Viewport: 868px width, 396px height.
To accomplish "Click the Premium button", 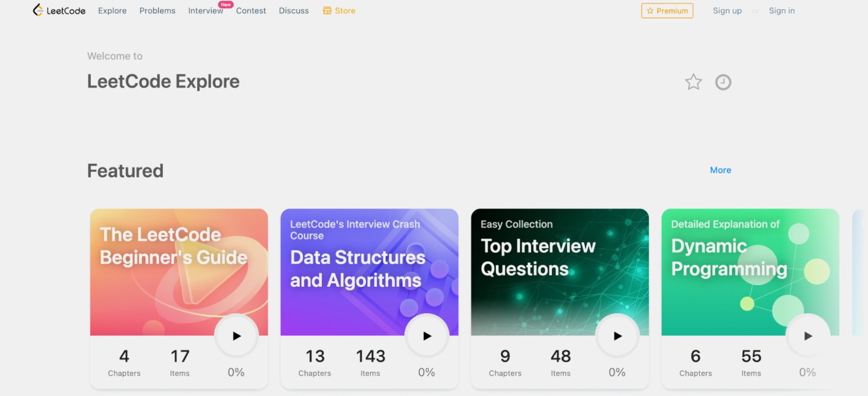I will click(x=667, y=11).
